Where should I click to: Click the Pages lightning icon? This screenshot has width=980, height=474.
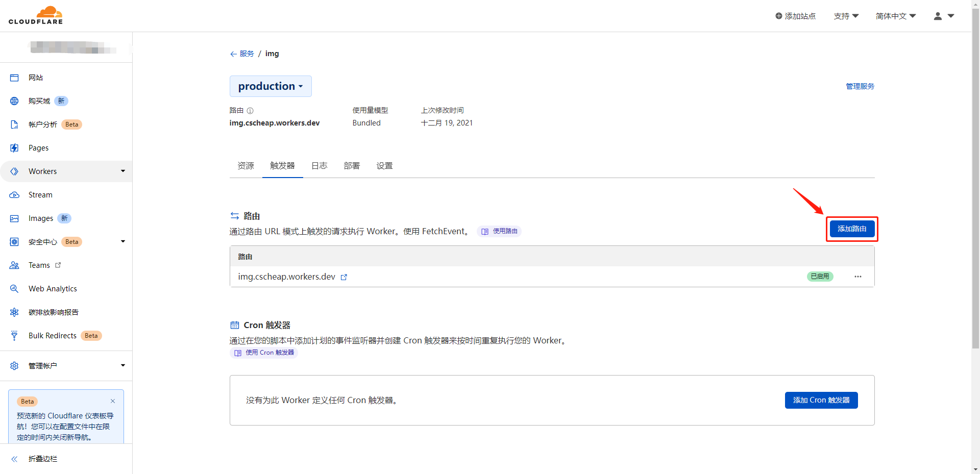[14, 148]
